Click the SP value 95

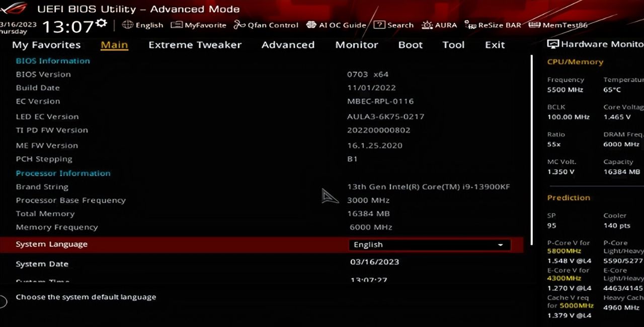551,225
